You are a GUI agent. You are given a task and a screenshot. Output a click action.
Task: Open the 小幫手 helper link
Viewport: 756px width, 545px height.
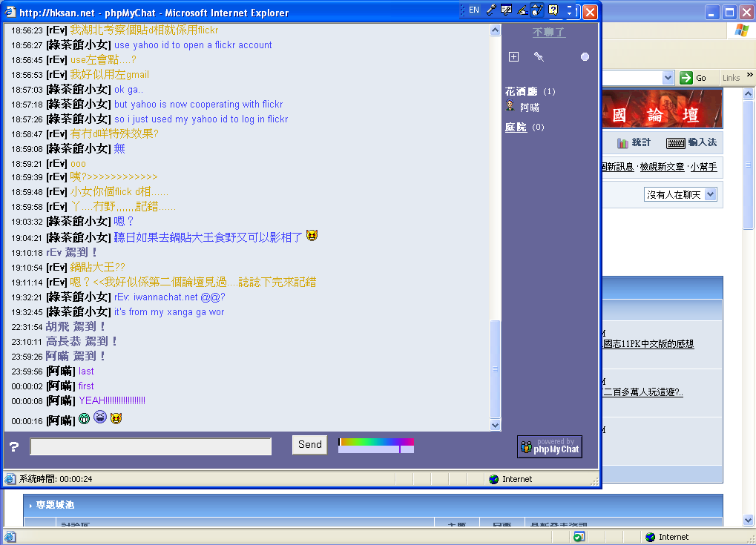pos(703,167)
